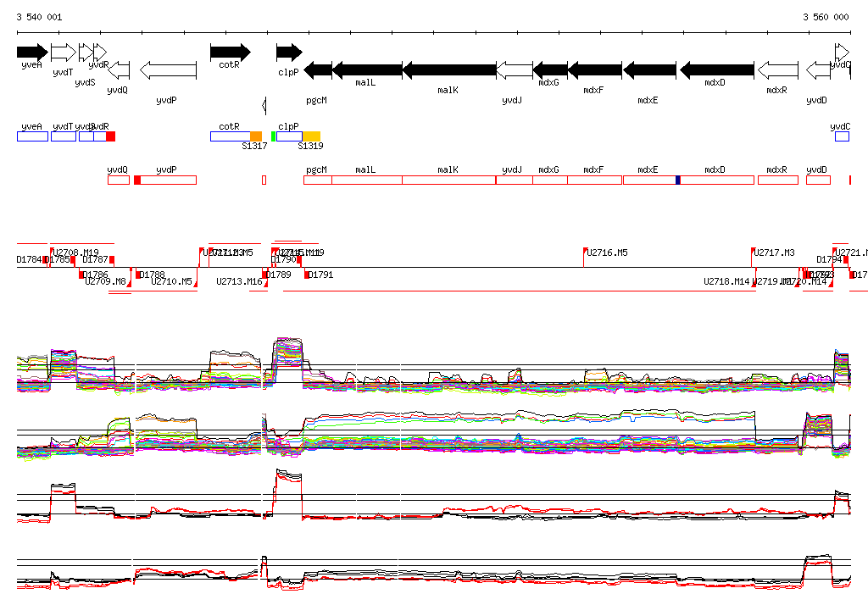The height and width of the screenshot is (605, 868).
Task: Click the white yvdC gene arrow
Action: coord(842,52)
